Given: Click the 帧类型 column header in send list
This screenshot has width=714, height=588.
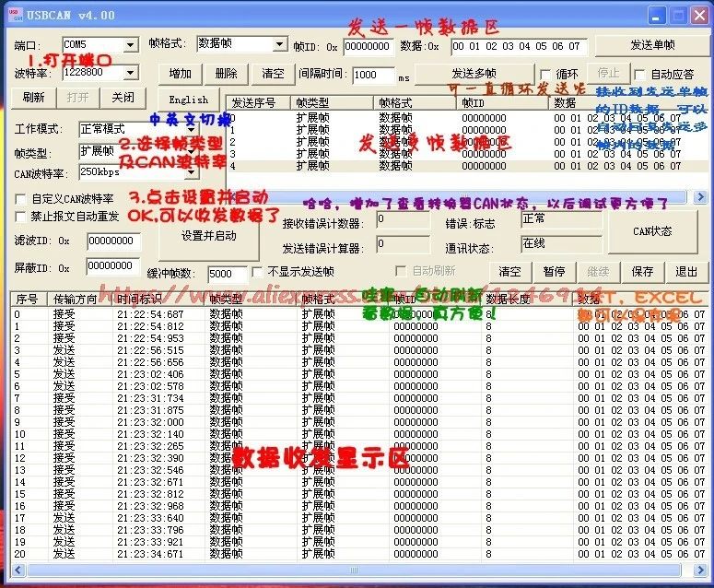Looking at the screenshot, I should tap(332, 103).
